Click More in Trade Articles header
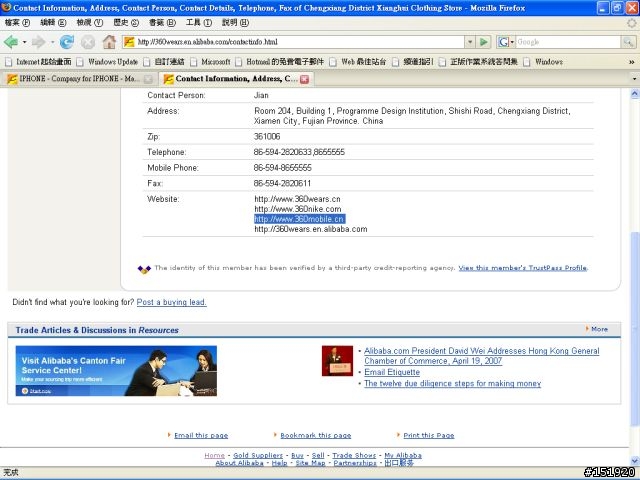640x480 pixels. [x=599, y=329]
